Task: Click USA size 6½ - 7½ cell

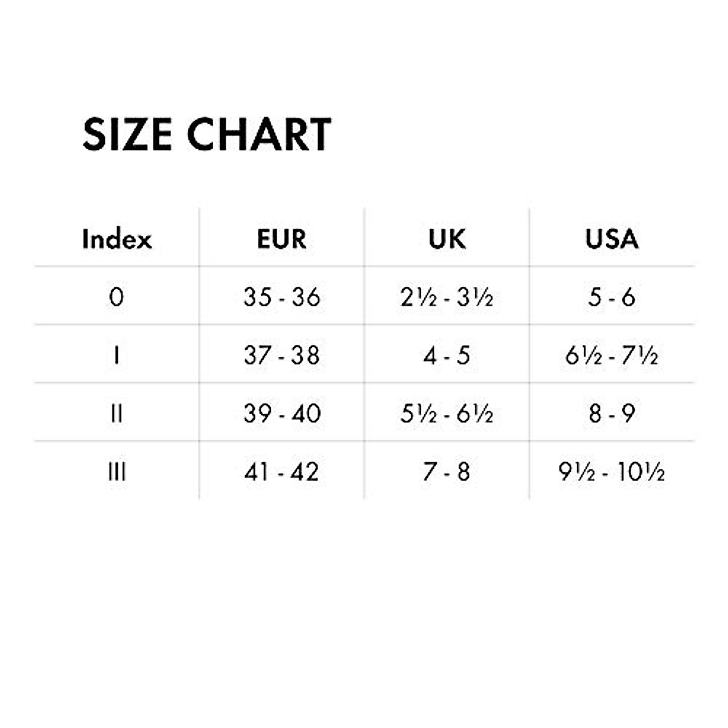Action: (x=612, y=355)
